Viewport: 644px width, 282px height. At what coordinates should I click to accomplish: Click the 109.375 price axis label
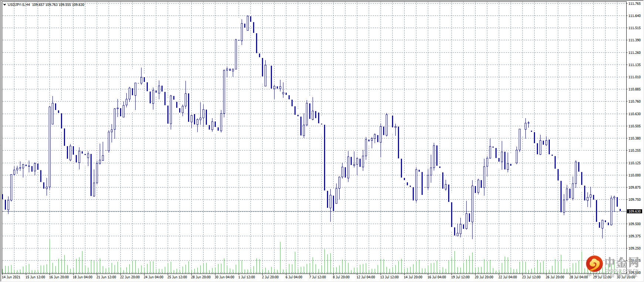[x=634, y=236]
